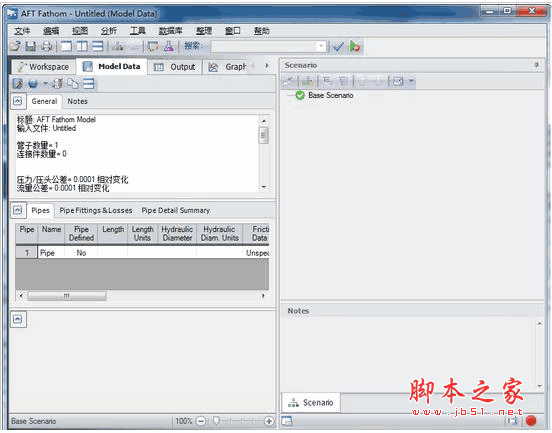
Task: Click the green Run model icon
Action: click(x=355, y=46)
